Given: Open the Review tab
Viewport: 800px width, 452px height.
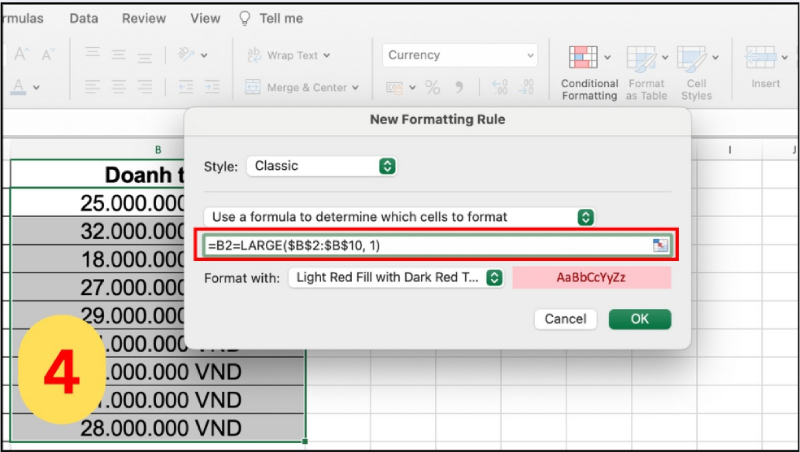Looking at the screenshot, I should coord(144,18).
